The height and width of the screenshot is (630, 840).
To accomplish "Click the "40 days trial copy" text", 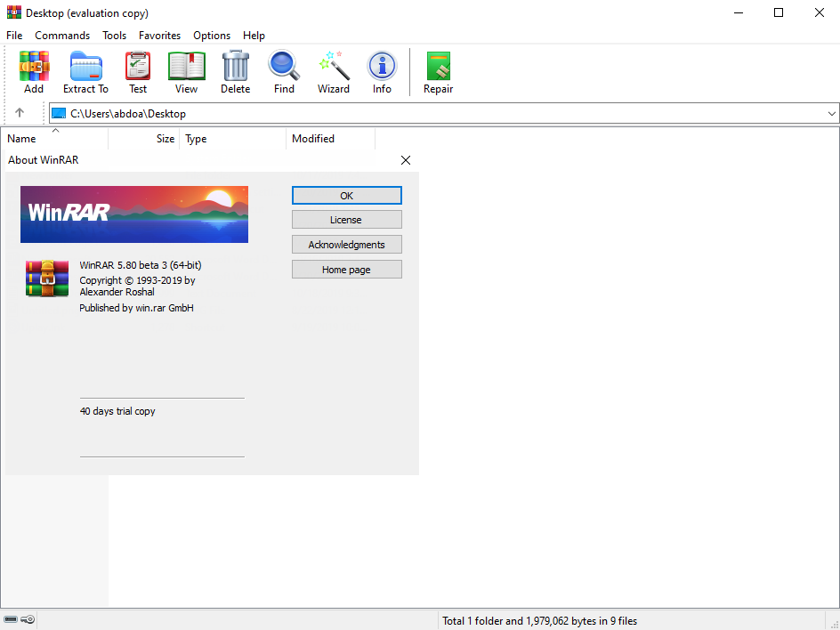I will [117, 411].
